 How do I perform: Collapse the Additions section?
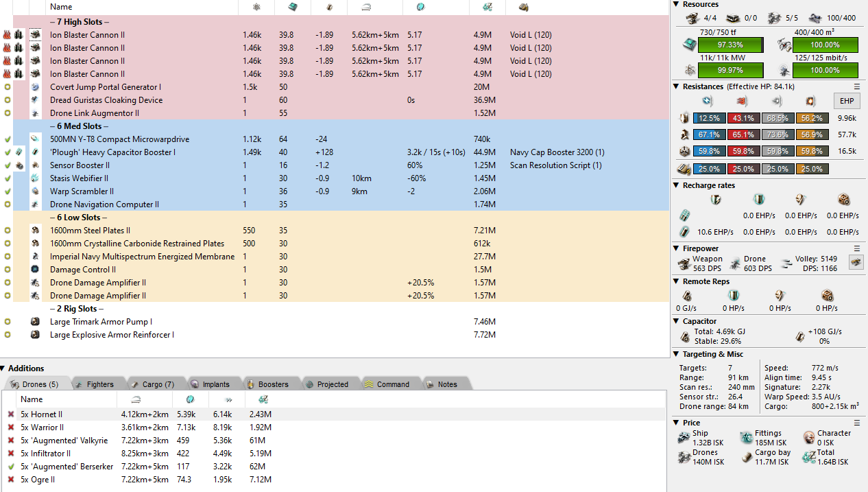(3, 368)
